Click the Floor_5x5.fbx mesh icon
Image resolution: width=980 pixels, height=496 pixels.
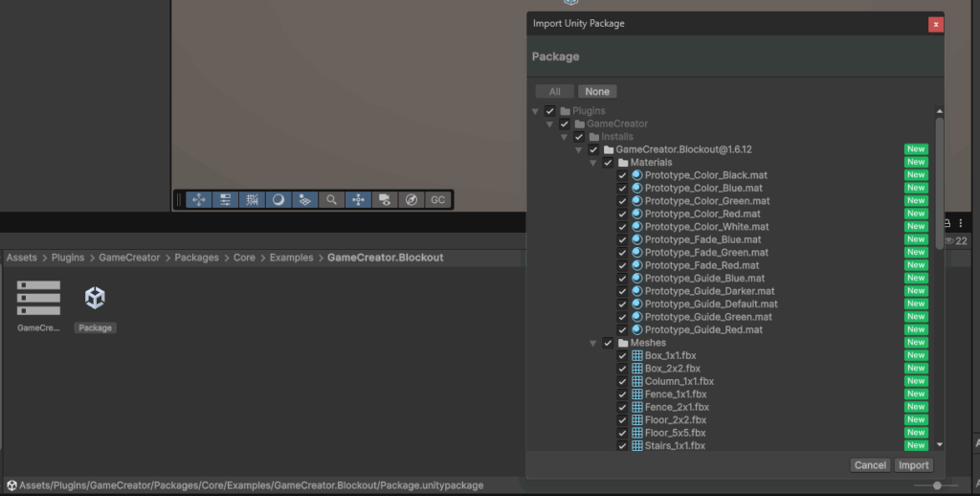pyautogui.click(x=636, y=433)
